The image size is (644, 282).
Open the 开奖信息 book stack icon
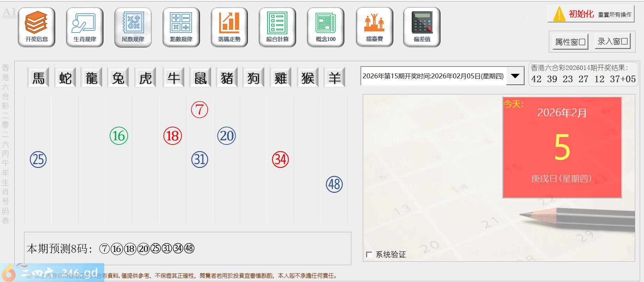tap(36, 27)
